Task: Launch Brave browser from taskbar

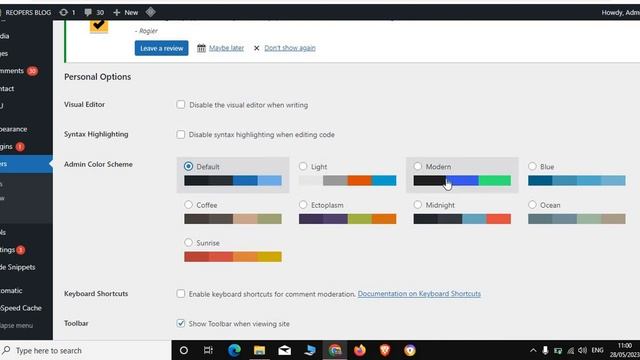Action: (x=385, y=350)
